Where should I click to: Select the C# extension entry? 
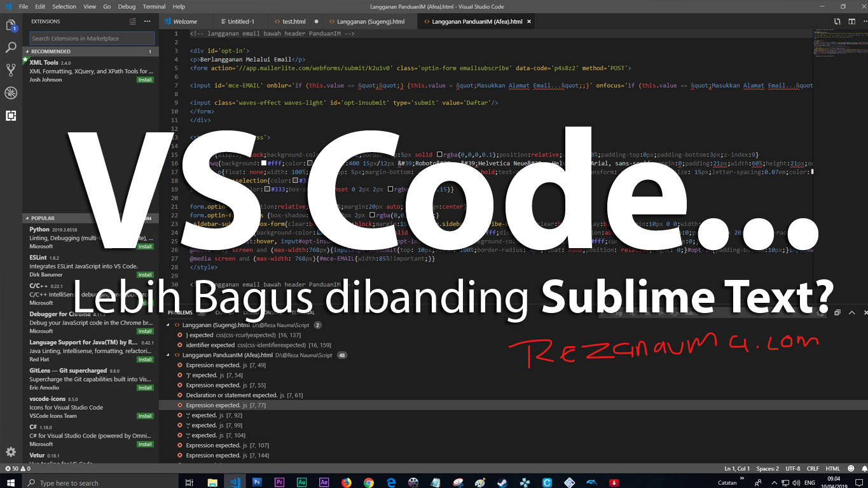coord(90,435)
